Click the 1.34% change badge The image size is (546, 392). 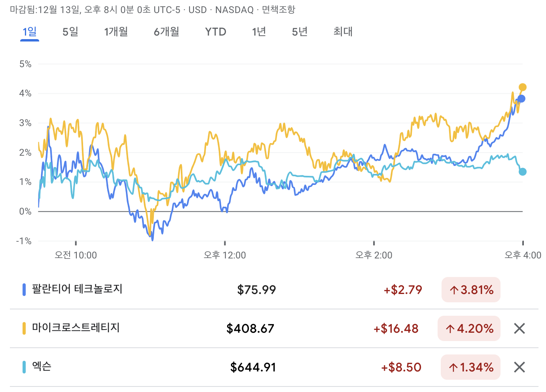click(470, 367)
